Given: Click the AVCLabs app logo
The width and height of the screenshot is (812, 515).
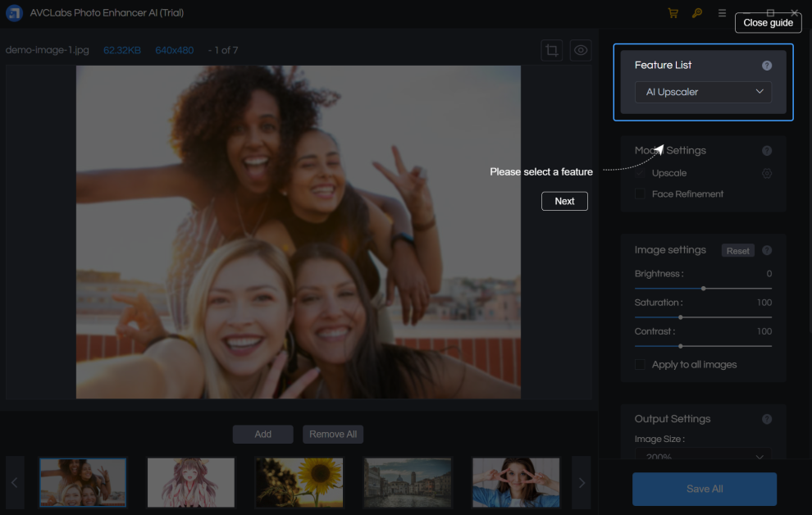Looking at the screenshot, I should (14, 13).
